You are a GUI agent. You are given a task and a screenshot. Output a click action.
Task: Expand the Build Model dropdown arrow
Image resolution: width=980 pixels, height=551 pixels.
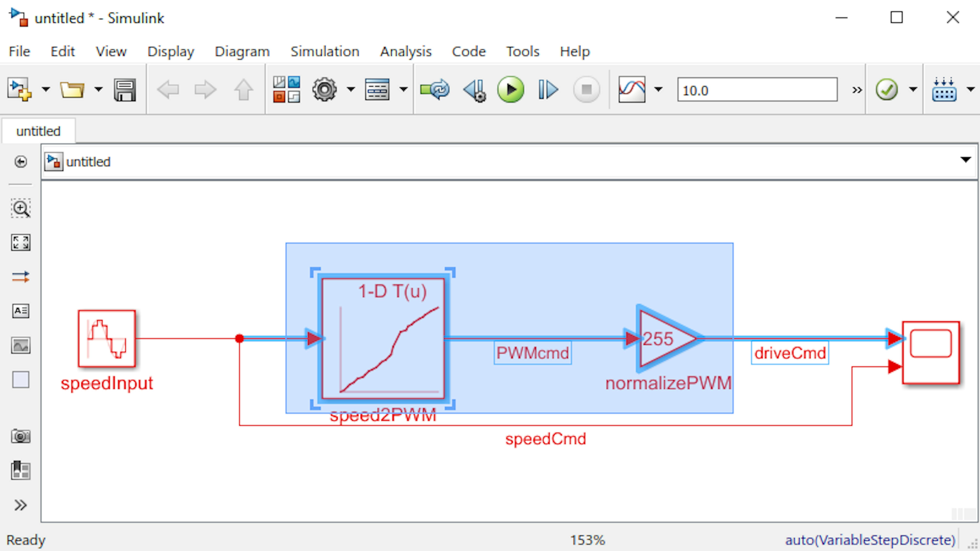point(971,90)
